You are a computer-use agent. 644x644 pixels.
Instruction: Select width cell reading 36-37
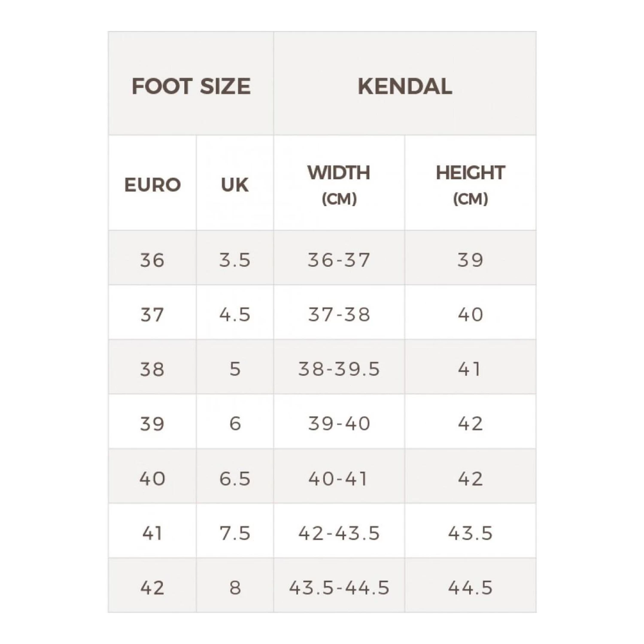point(339,260)
